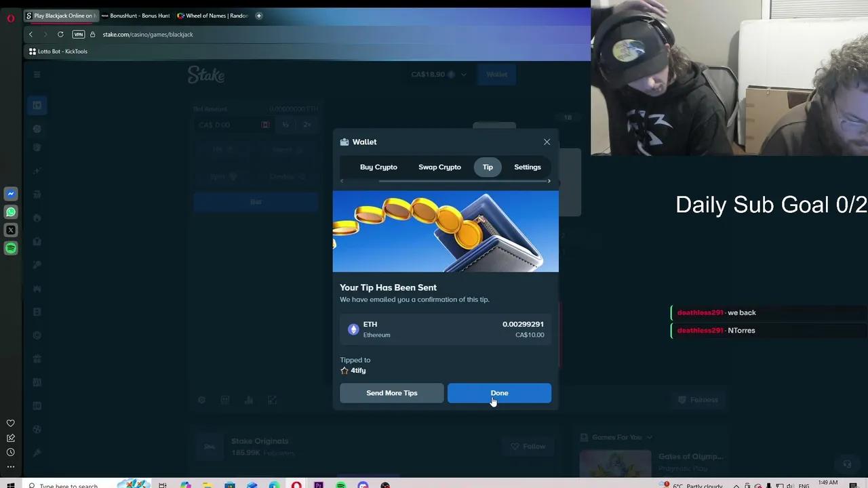This screenshot has height=488, width=868.
Task: Click the ETH tip amount row
Action: point(446,329)
